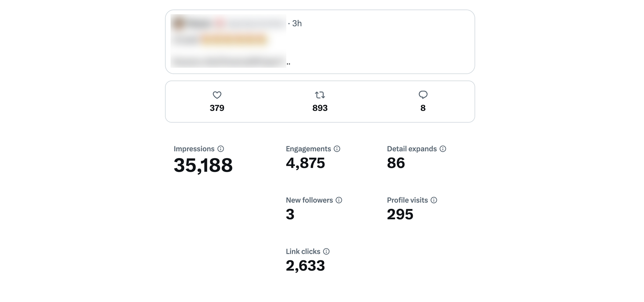Image resolution: width=644 pixels, height=302 pixels.
Task: Open the Detail expands info icon
Action: (443, 149)
